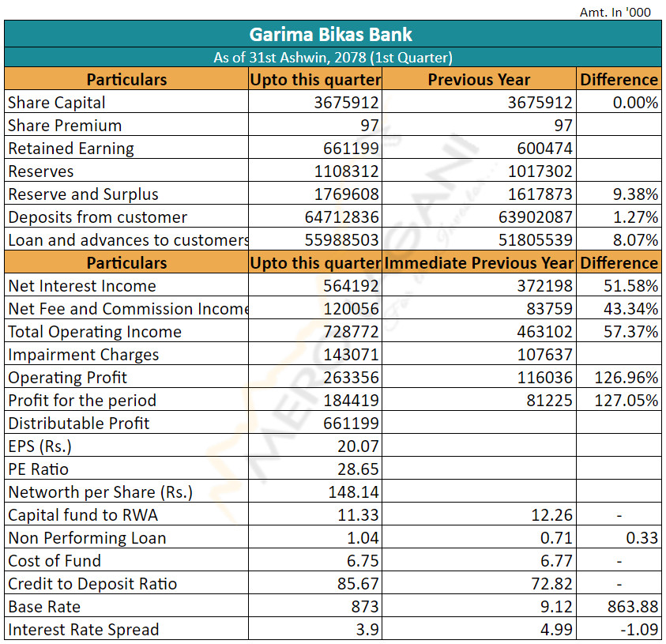Select the 'Retained Earning' row label
The image size is (666, 644).
[70, 149]
